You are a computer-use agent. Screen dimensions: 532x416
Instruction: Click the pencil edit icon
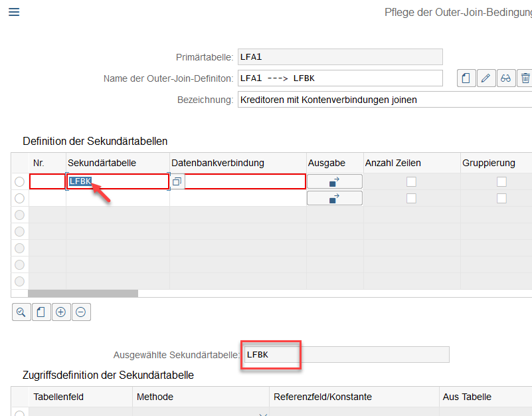486,78
